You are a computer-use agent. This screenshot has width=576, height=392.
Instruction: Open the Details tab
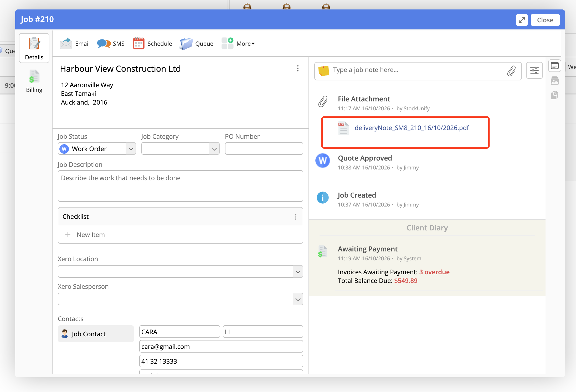[34, 48]
